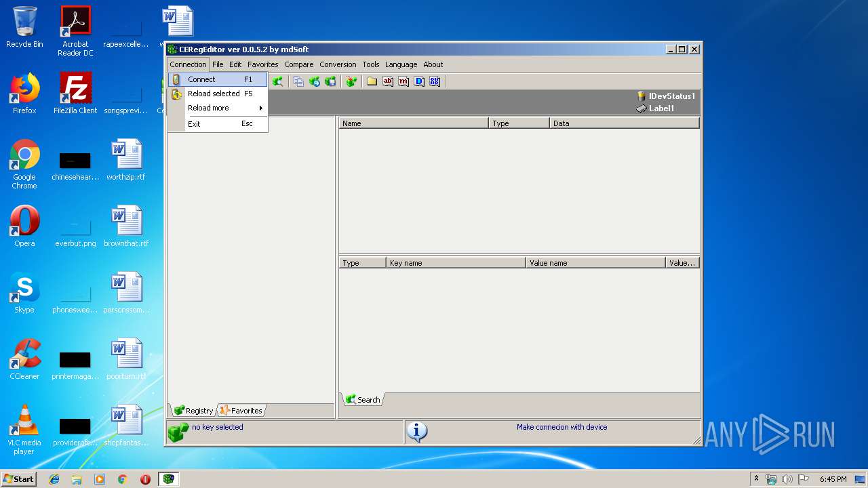Screen dimensions: 868x488
Task: Open the Connection menu
Action: pyautogui.click(x=188, y=64)
